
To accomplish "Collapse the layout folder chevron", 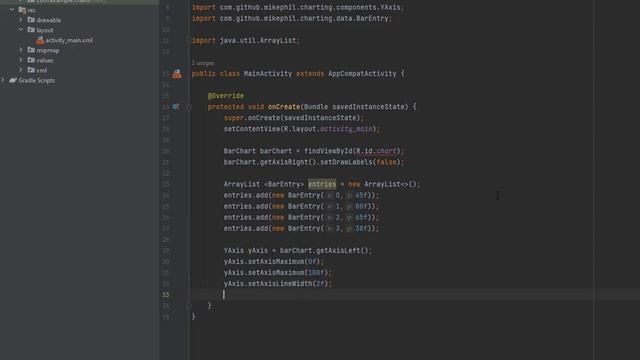I will (21, 30).
